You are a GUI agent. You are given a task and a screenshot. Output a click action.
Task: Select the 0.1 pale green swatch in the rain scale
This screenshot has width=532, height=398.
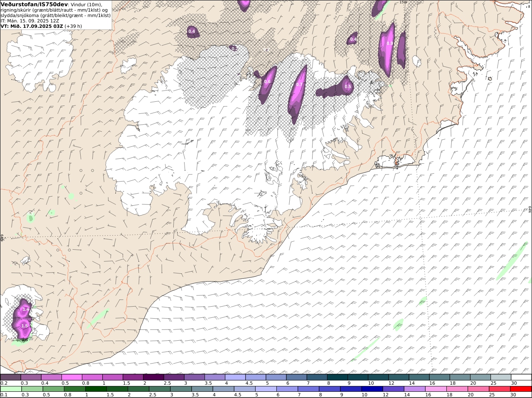click(x=11, y=389)
